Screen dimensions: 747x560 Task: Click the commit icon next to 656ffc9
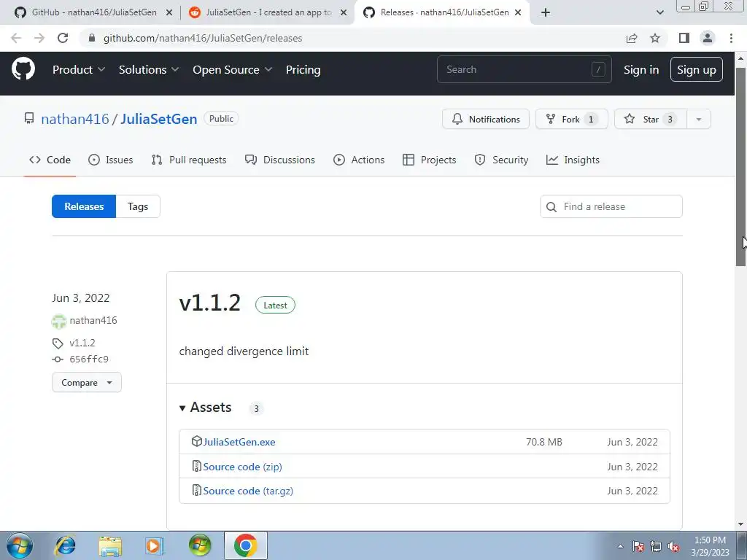click(58, 359)
